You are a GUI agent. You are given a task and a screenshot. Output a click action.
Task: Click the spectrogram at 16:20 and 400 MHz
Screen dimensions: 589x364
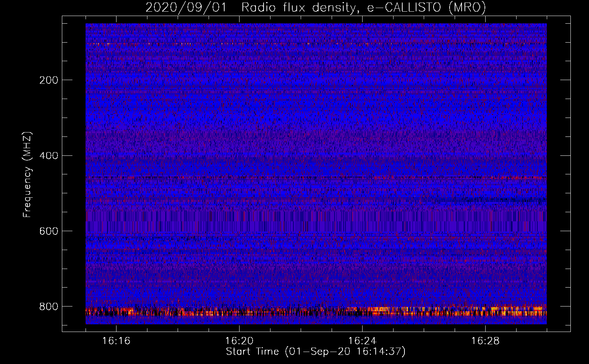pos(239,155)
